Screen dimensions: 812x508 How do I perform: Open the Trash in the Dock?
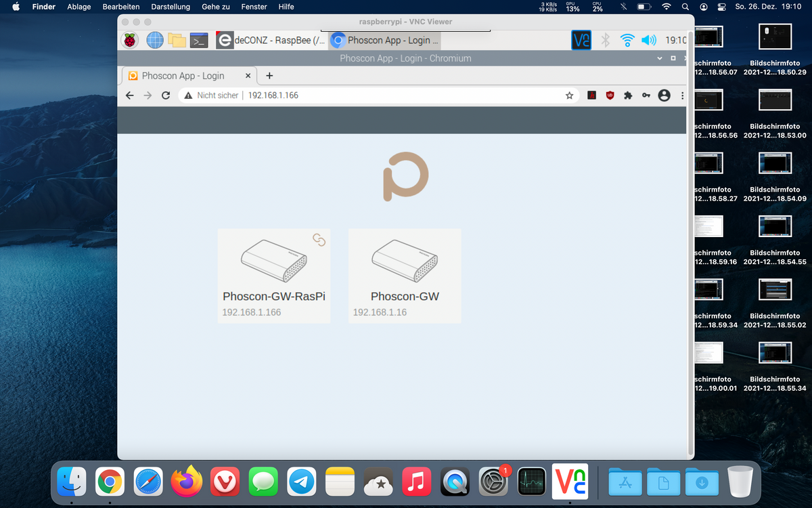(x=740, y=482)
